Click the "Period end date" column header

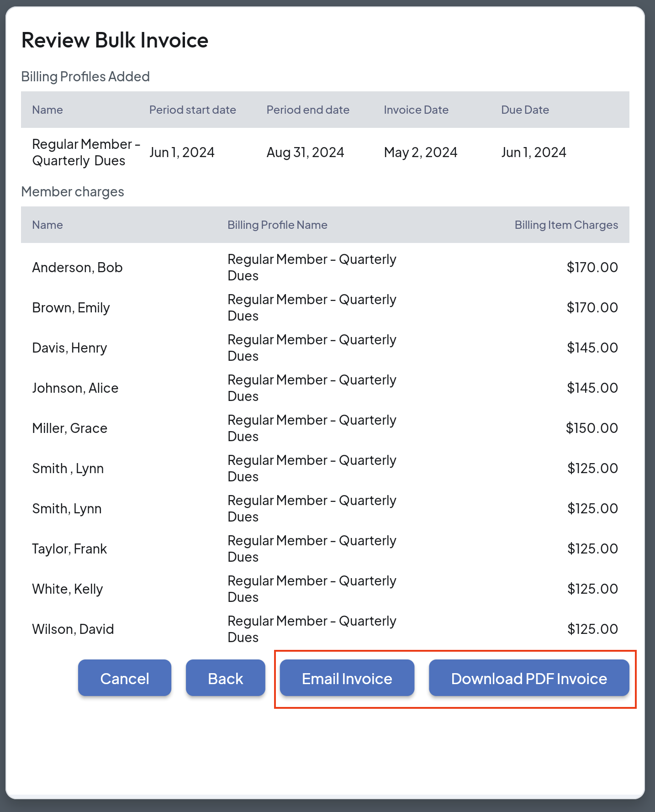pyautogui.click(x=308, y=110)
